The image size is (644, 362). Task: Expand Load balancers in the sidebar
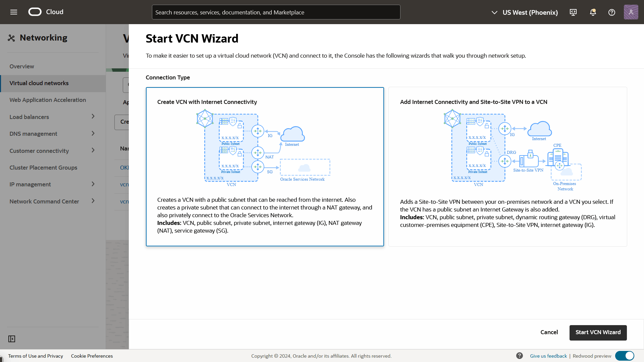[x=52, y=117]
